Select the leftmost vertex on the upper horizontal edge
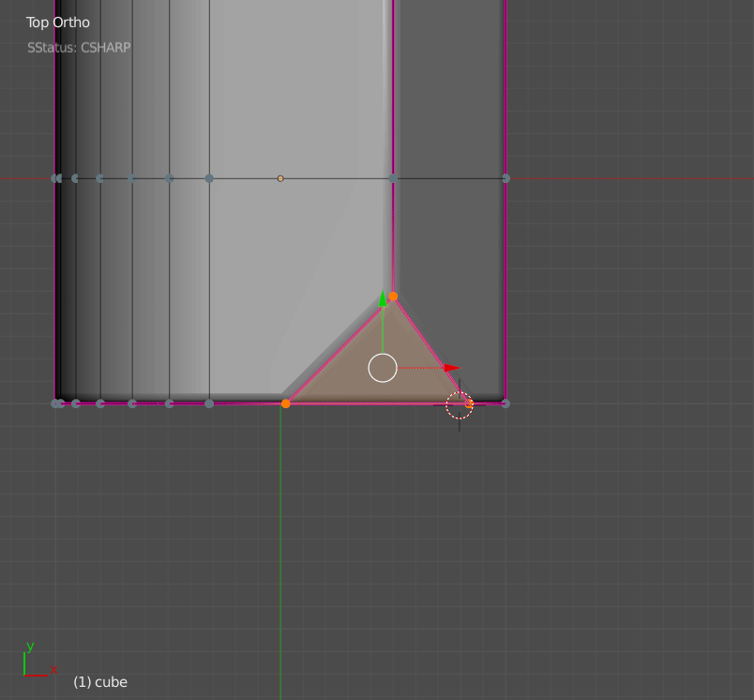Viewport: 754px width, 700px height. (55, 178)
